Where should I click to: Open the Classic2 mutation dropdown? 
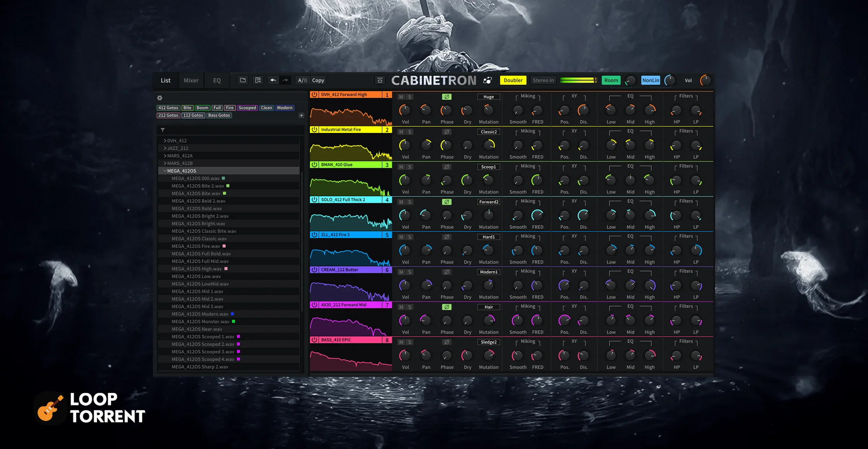[x=489, y=132]
